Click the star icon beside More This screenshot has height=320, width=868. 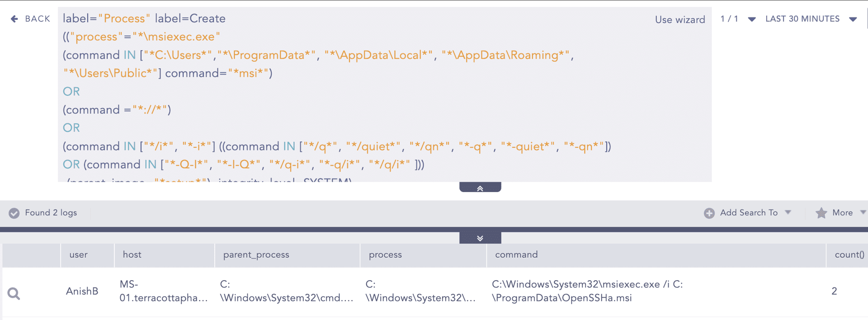click(821, 213)
